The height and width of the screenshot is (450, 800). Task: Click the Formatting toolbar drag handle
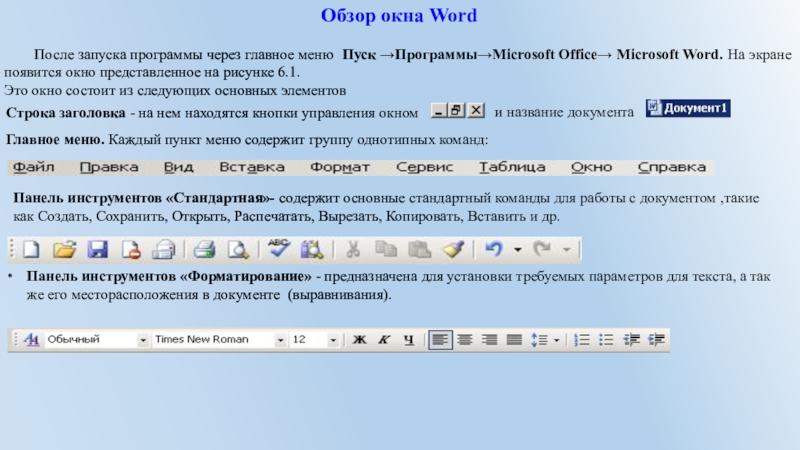16,340
